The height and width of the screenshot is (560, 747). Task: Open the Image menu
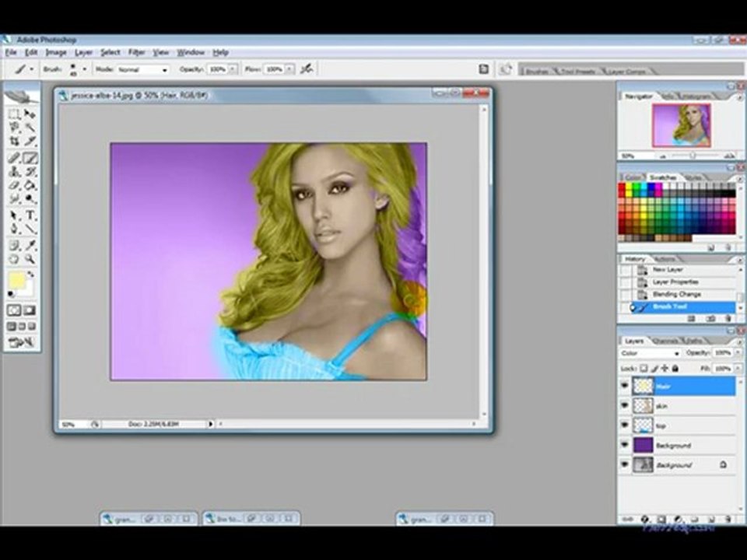tap(56, 52)
